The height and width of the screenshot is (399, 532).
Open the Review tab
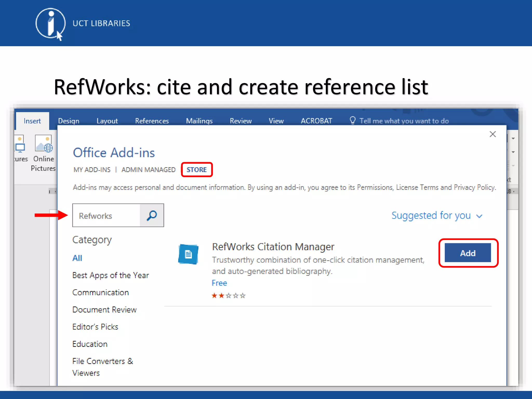[x=241, y=121]
